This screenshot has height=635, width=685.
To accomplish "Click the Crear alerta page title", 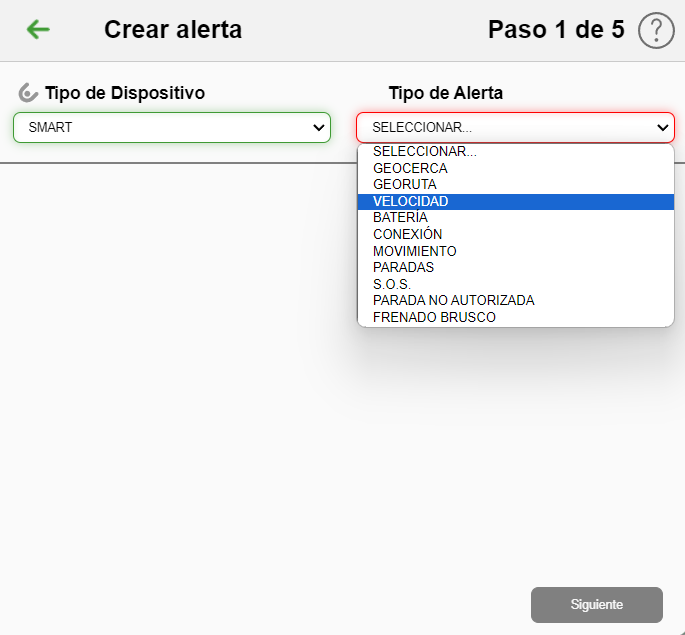I will 173,30.
